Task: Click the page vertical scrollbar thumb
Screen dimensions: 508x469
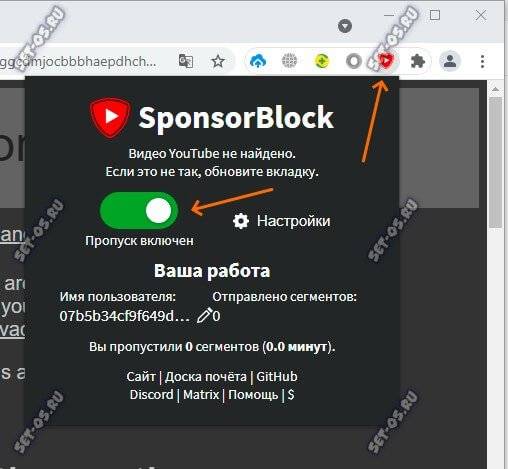Action: (x=495, y=163)
